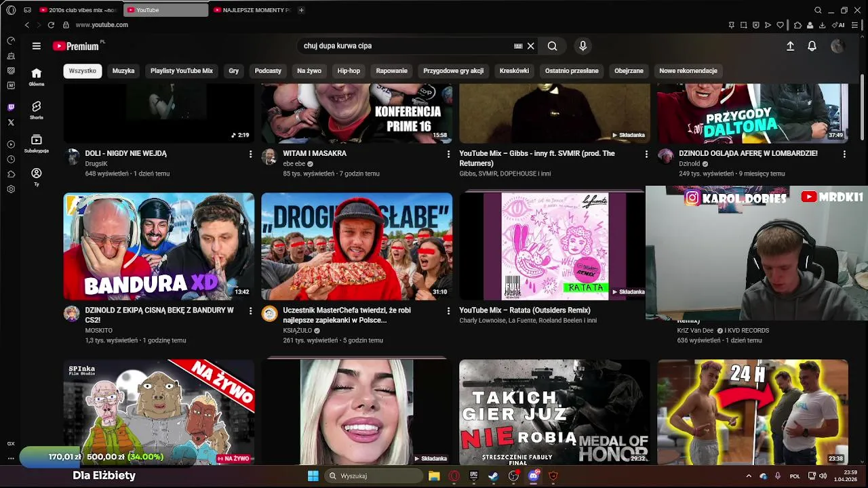Viewport: 868px width, 488px height.
Task: Clear the YouTube search query
Action: coord(531,46)
